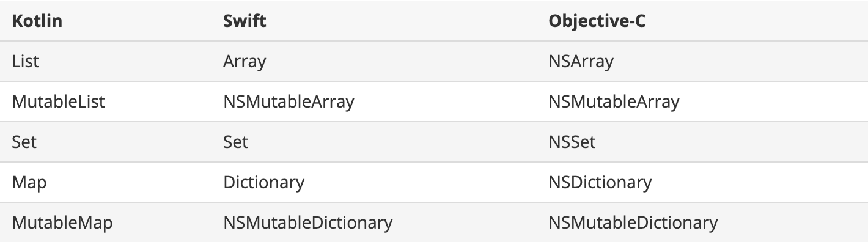Select the NSArray cell
868x242 pixels.
click(581, 62)
